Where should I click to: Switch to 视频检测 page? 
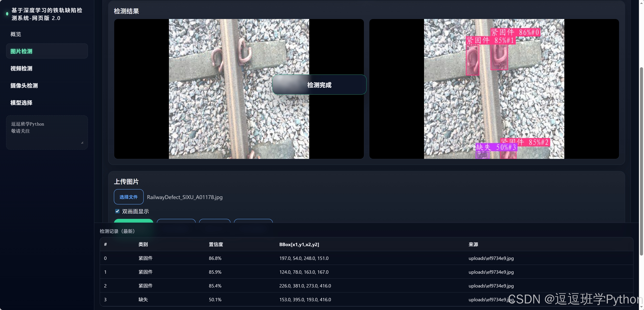click(21, 68)
